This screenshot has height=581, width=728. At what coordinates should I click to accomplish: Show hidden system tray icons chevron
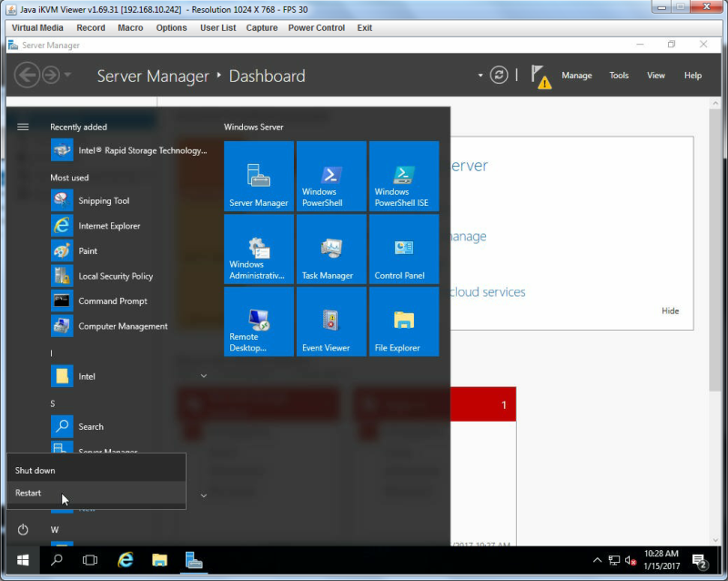click(x=597, y=560)
